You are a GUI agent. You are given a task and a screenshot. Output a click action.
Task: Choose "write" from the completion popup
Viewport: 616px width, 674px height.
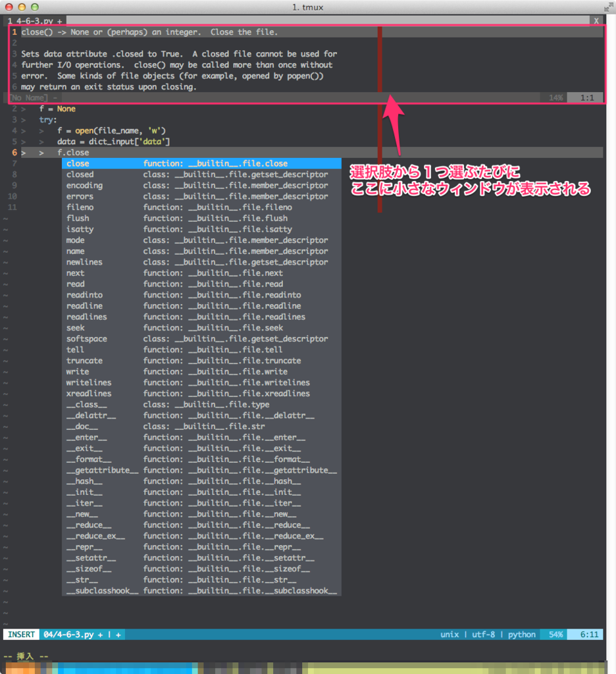[78, 371]
